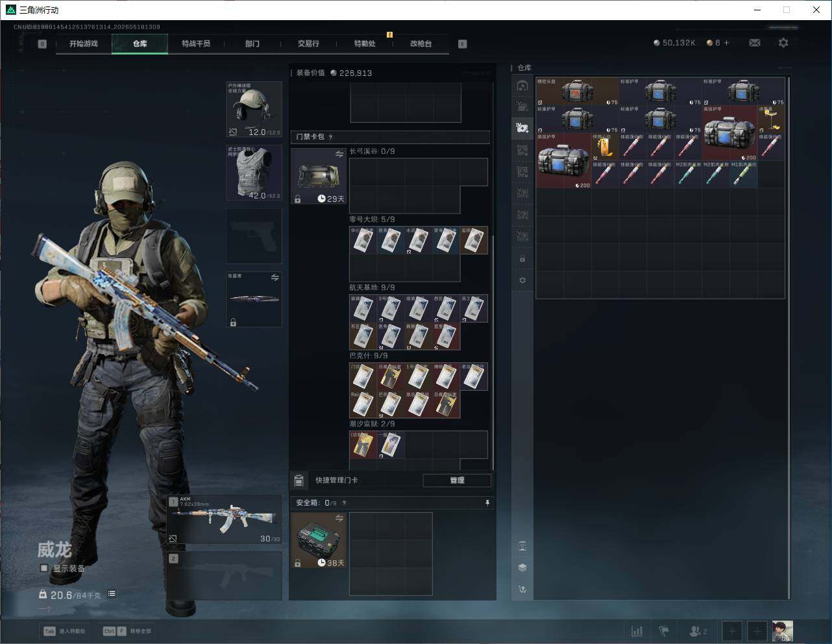Select the fourth stash box tab icon
The image size is (832, 644).
pos(522,150)
